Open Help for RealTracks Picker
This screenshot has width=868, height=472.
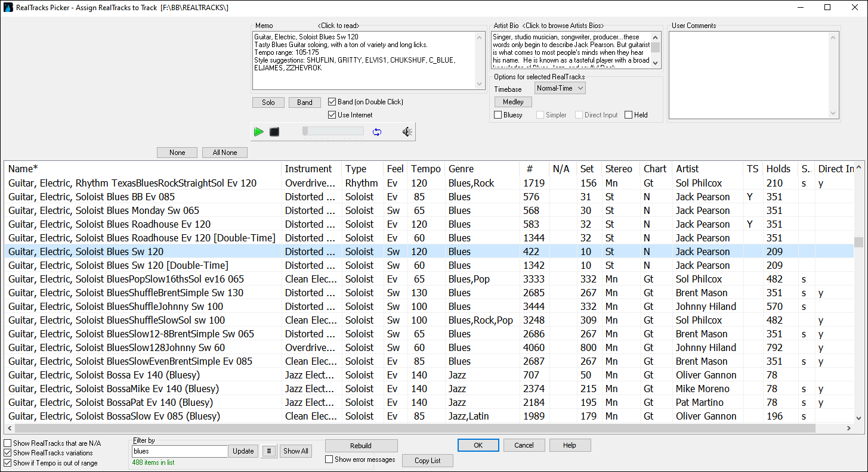[570, 445]
